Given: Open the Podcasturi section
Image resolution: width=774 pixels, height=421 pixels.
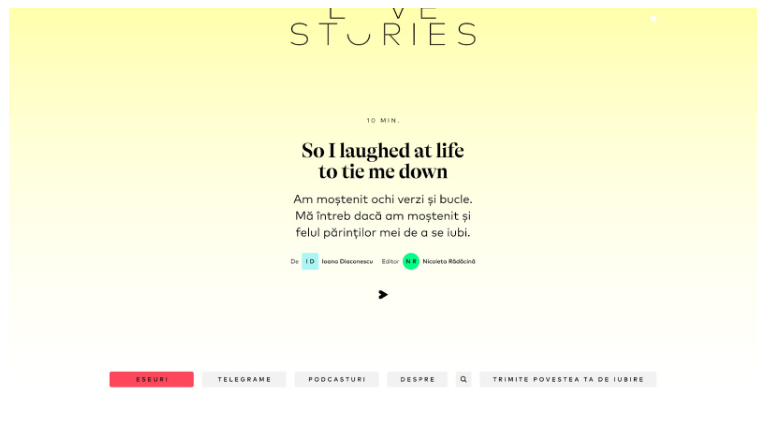Looking at the screenshot, I should coord(336,380).
